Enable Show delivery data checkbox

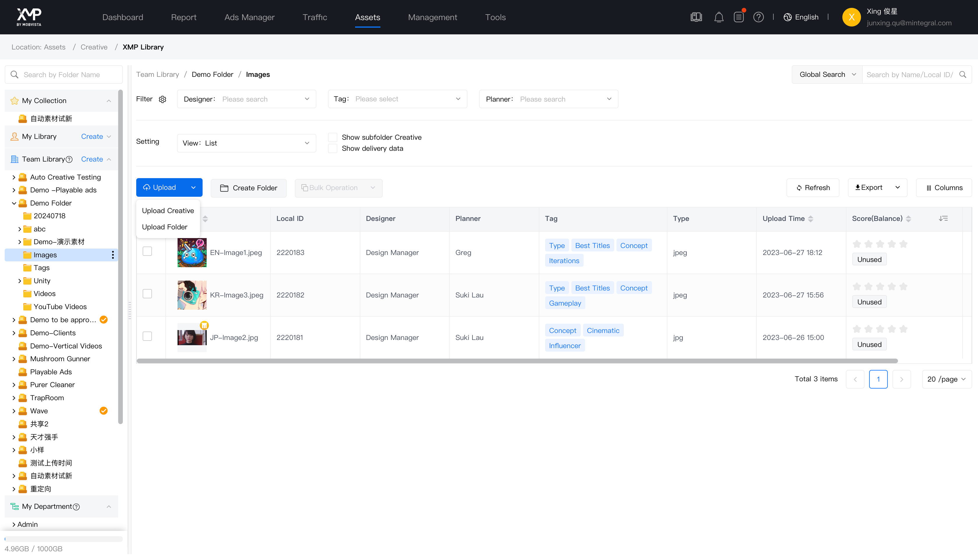point(333,148)
